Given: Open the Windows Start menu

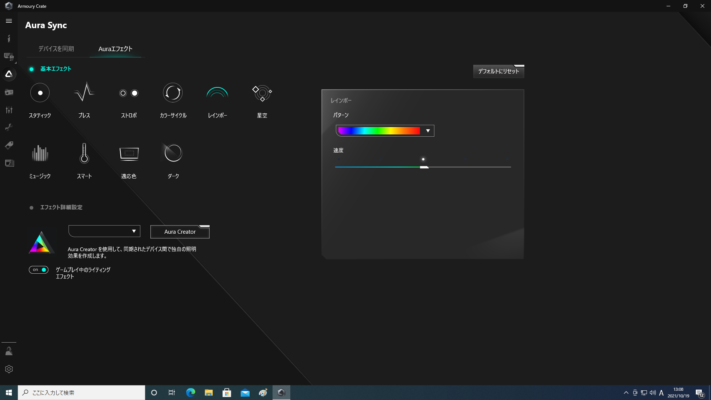Looking at the screenshot, I should coord(9,392).
